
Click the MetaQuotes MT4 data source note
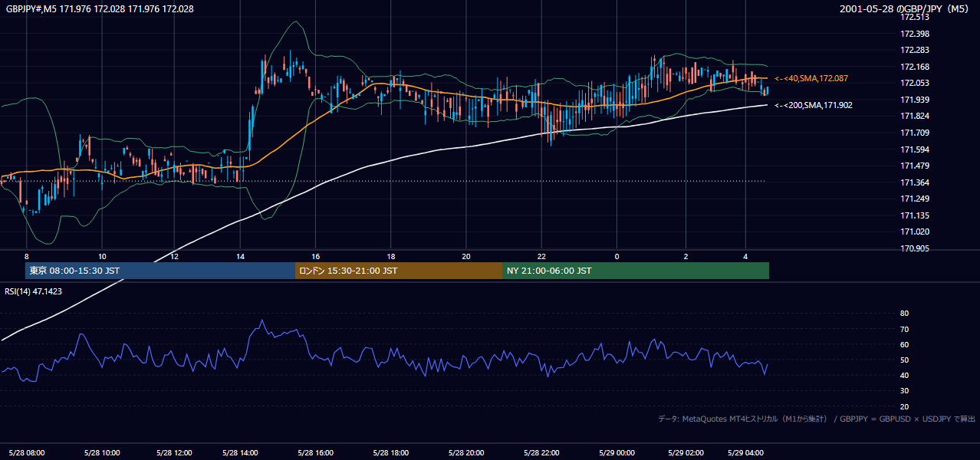[x=817, y=419]
